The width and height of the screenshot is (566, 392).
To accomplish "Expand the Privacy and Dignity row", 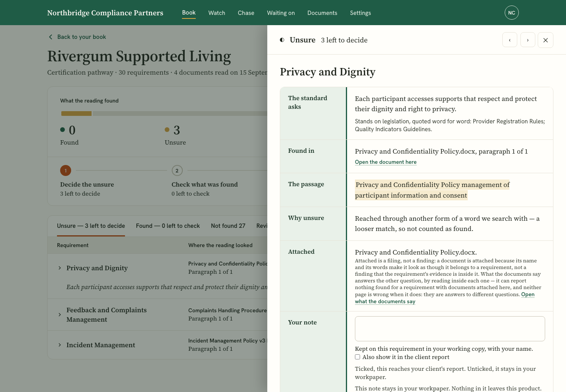I will pyautogui.click(x=60, y=268).
